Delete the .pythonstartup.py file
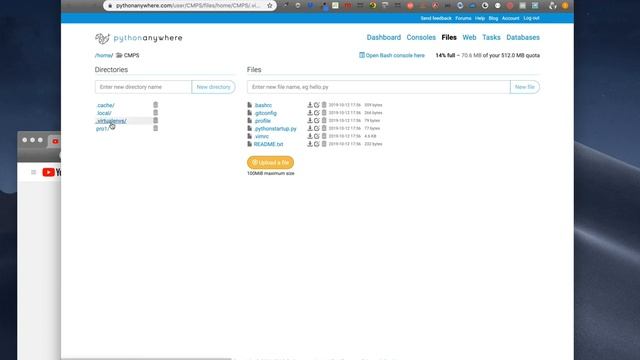The width and height of the screenshot is (640, 360). point(324,128)
